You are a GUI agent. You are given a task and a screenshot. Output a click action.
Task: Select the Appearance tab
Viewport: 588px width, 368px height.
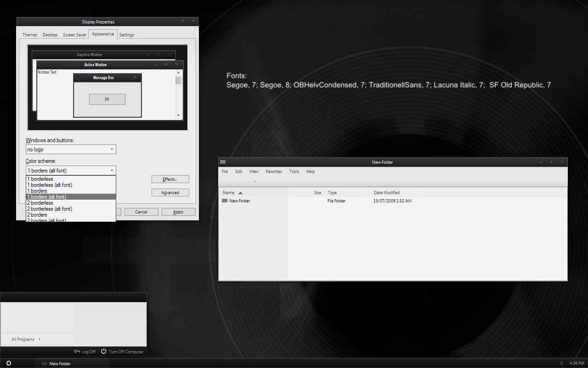pyautogui.click(x=103, y=34)
